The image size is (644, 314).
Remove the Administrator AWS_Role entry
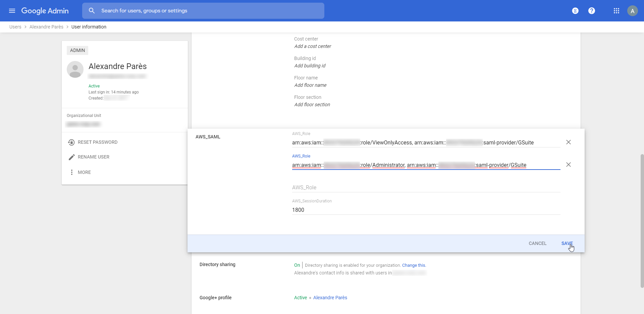tap(569, 165)
